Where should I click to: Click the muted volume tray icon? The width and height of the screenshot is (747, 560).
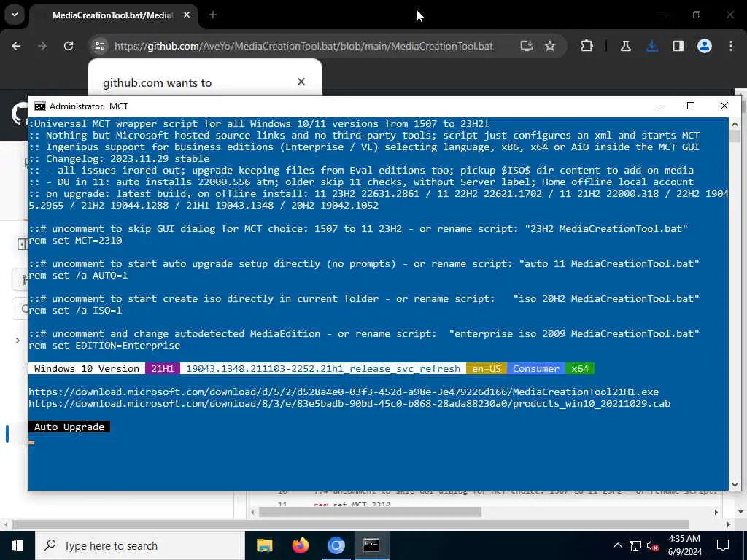(653, 545)
